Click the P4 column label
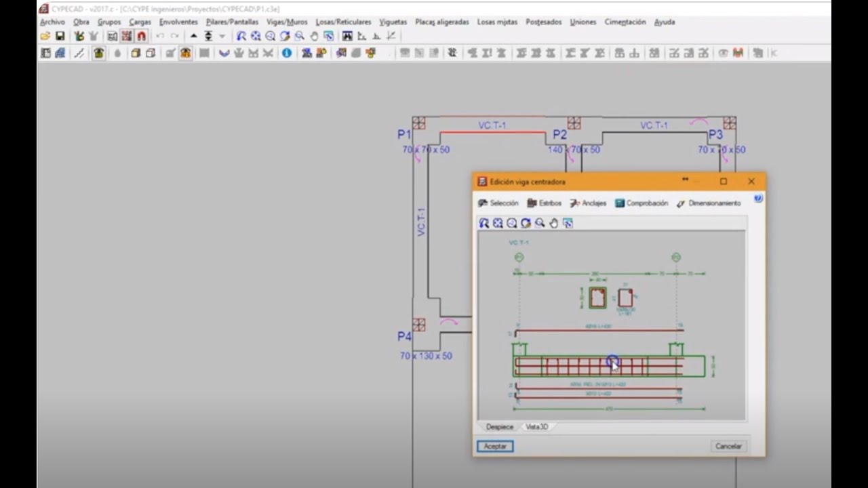 (405, 336)
